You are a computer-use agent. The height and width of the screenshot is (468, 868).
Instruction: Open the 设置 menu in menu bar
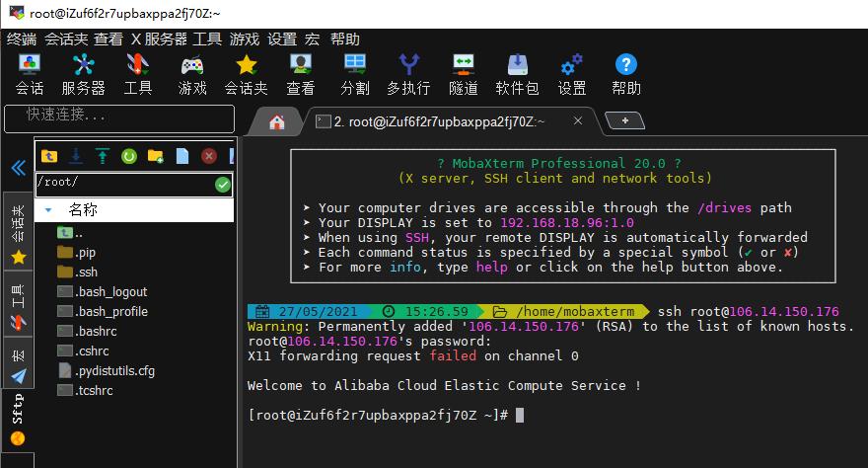(x=282, y=39)
